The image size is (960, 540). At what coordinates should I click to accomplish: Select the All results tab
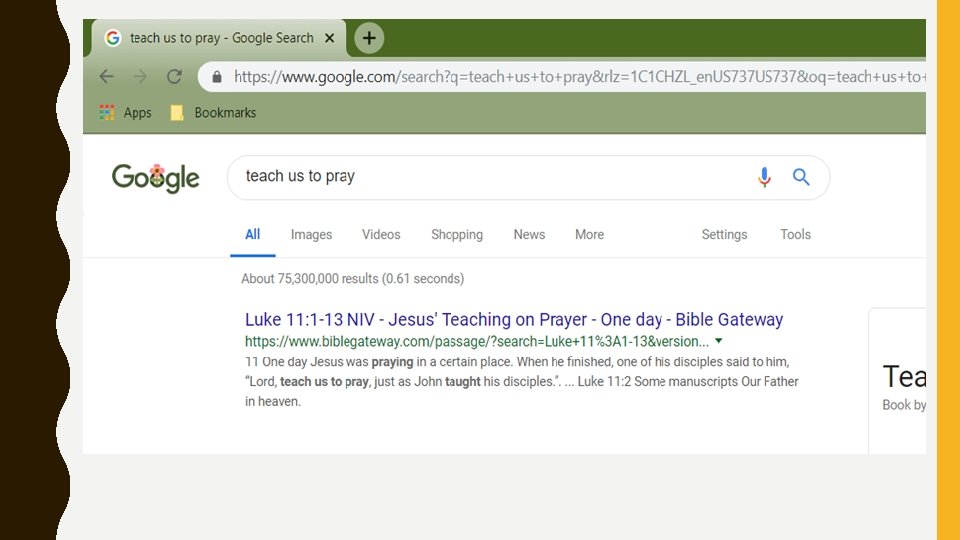point(252,234)
